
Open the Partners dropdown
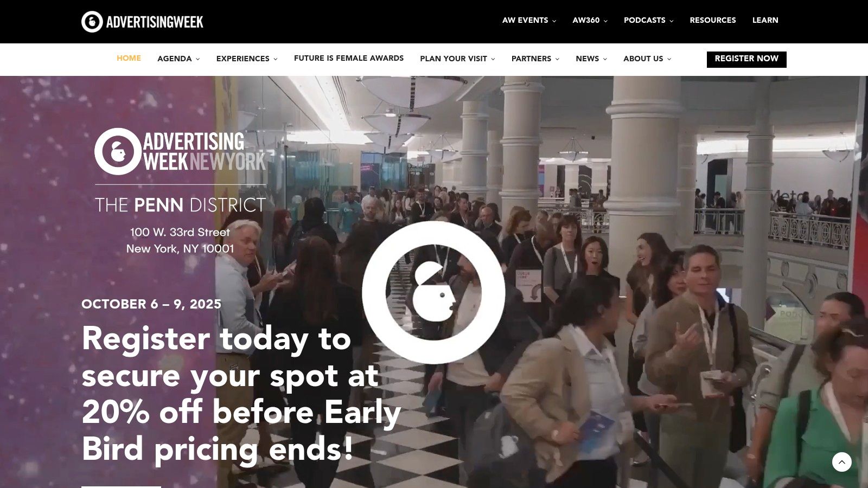click(x=535, y=59)
